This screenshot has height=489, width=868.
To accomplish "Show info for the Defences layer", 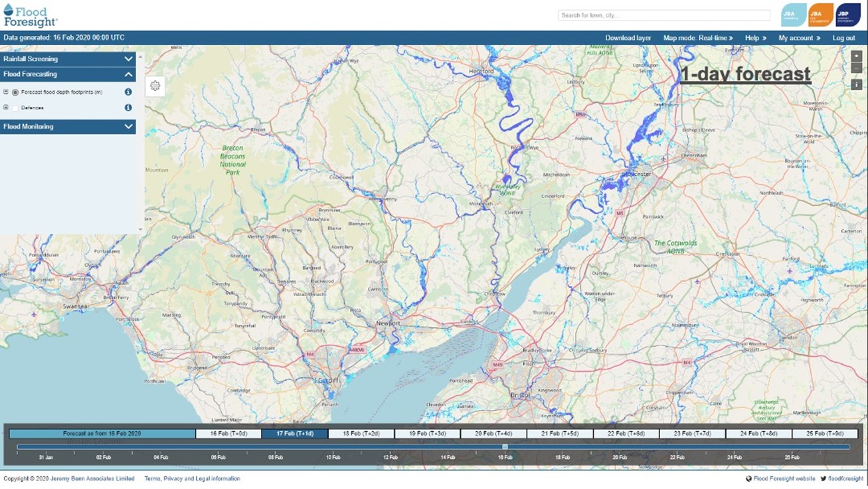I will coord(128,108).
